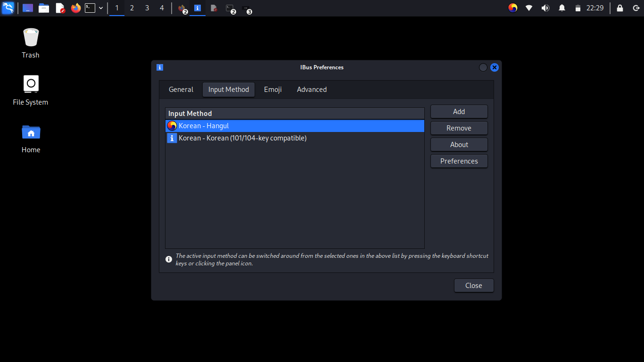
Task: Switch to the Input Method tab
Action: tap(229, 90)
